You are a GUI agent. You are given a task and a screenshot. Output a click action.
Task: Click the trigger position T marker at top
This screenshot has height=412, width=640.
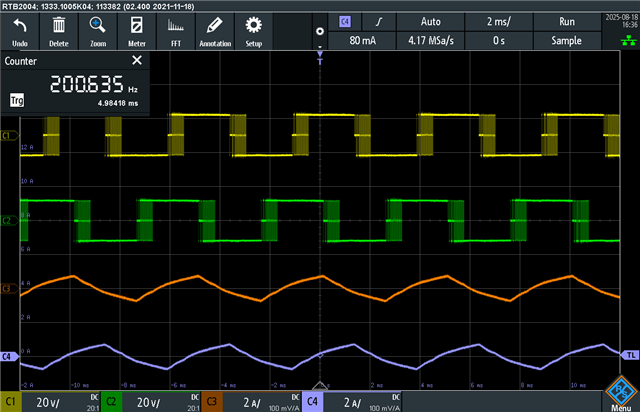pyautogui.click(x=320, y=58)
